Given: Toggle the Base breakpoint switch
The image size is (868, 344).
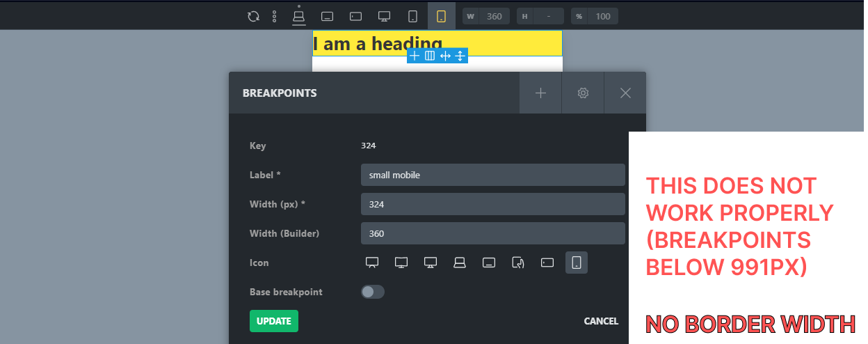Looking at the screenshot, I should (x=373, y=292).
